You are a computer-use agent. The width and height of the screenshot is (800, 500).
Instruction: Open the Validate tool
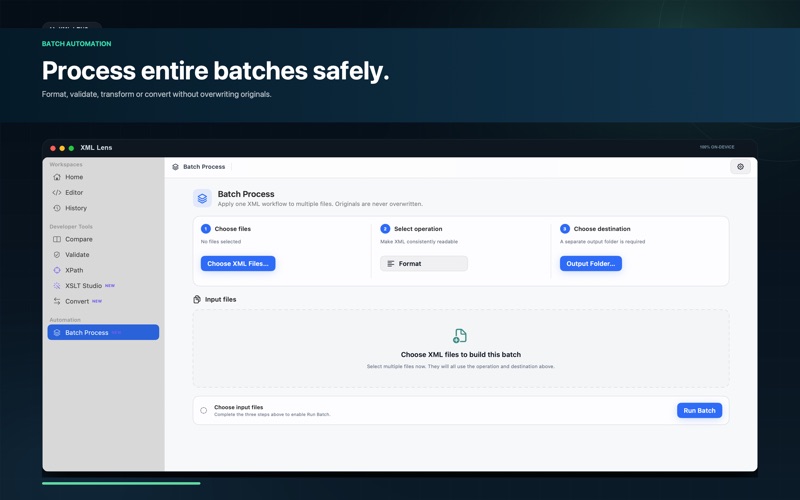pos(103,255)
